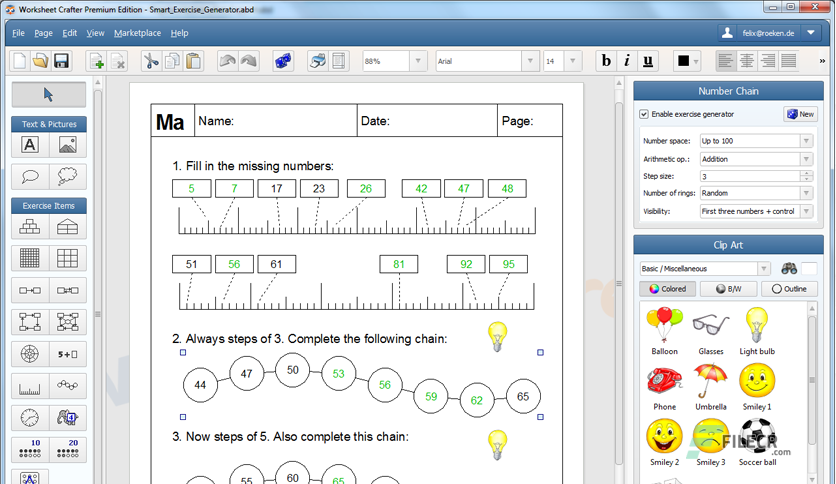Insert a text field item
Image resolution: width=836 pixels, height=484 pixels.
tap(30, 145)
